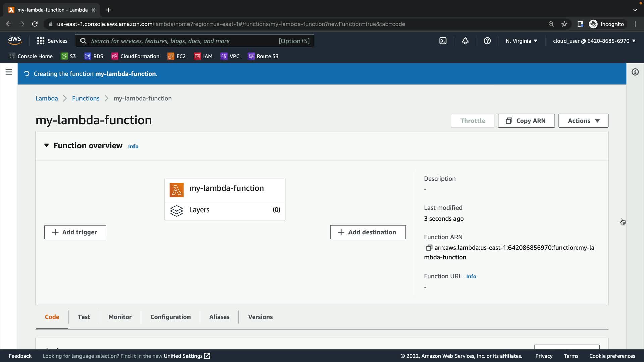Switch to the Configuration tab
The height and width of the screenshot is (362, 644).
[170, 317]
